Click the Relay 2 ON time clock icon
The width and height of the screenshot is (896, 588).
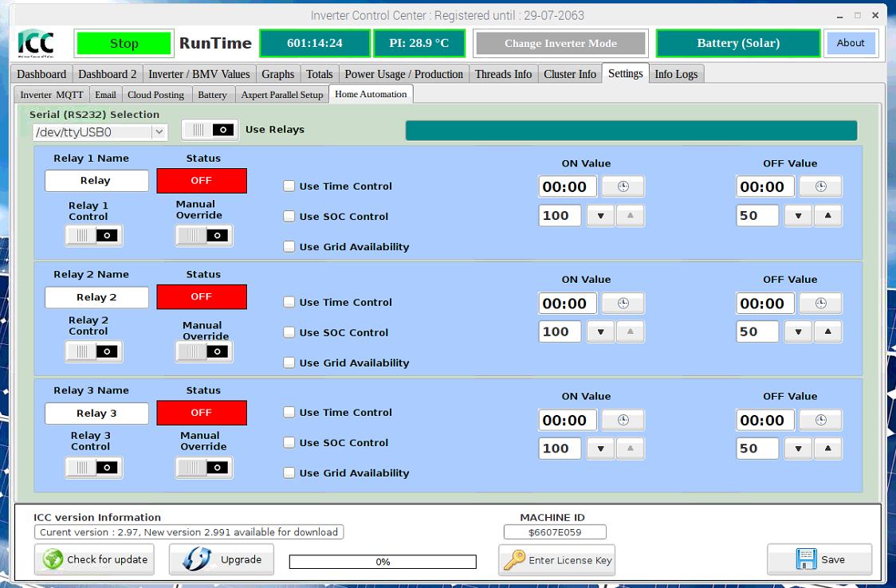pos(623,304)
